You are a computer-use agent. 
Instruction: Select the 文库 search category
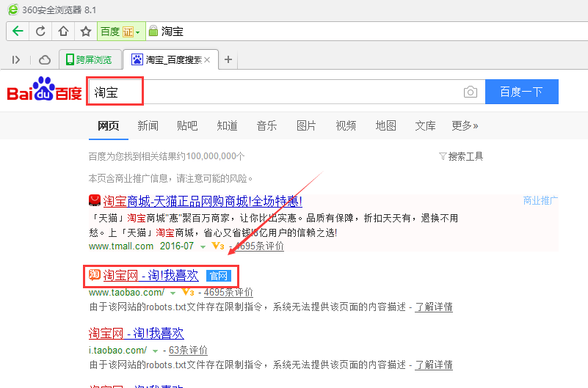point(425,126)
